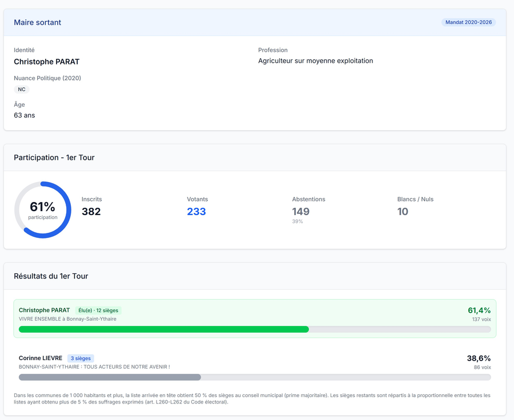The image size is (514, 420).
Task: Click Christophe PARAT's green vote progress bar
Action: (x=164, y=329)
